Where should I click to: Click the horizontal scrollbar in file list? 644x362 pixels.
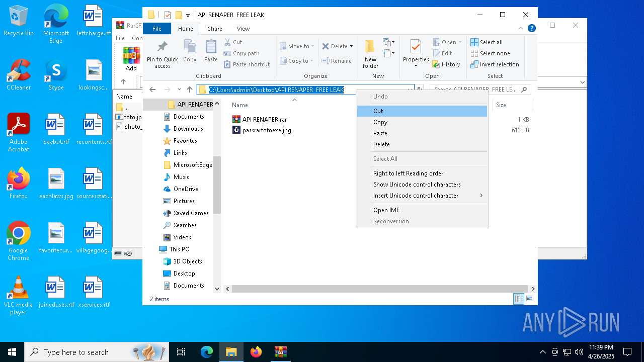click(x=379, y=289)
